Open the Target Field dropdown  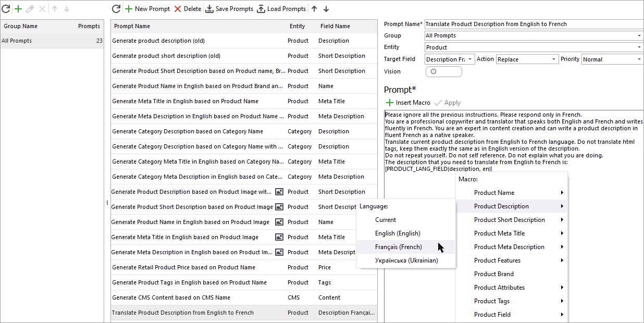450,59
